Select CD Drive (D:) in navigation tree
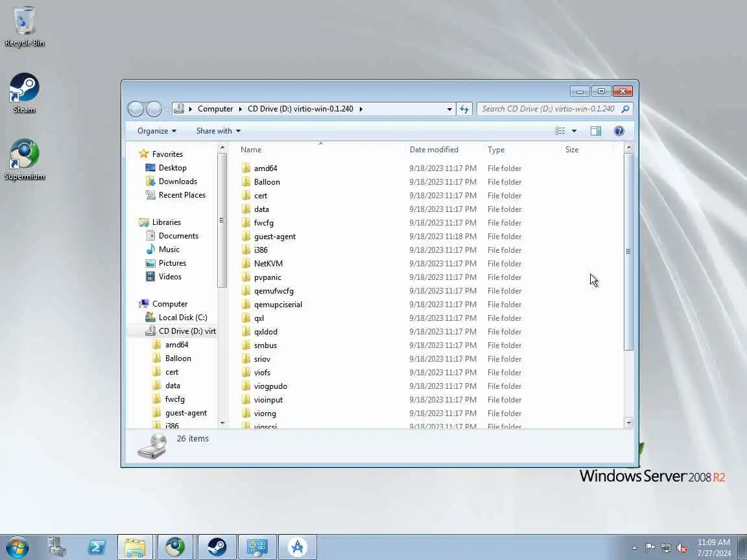747x560 pixels. 180,331
